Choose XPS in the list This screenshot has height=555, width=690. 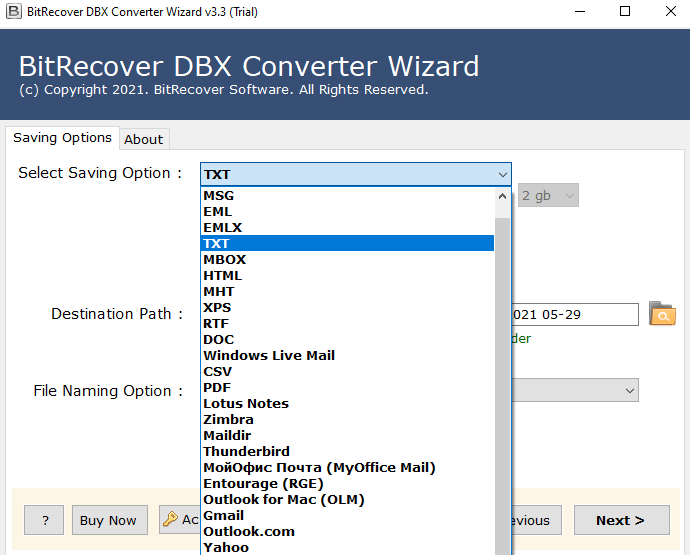347,307
